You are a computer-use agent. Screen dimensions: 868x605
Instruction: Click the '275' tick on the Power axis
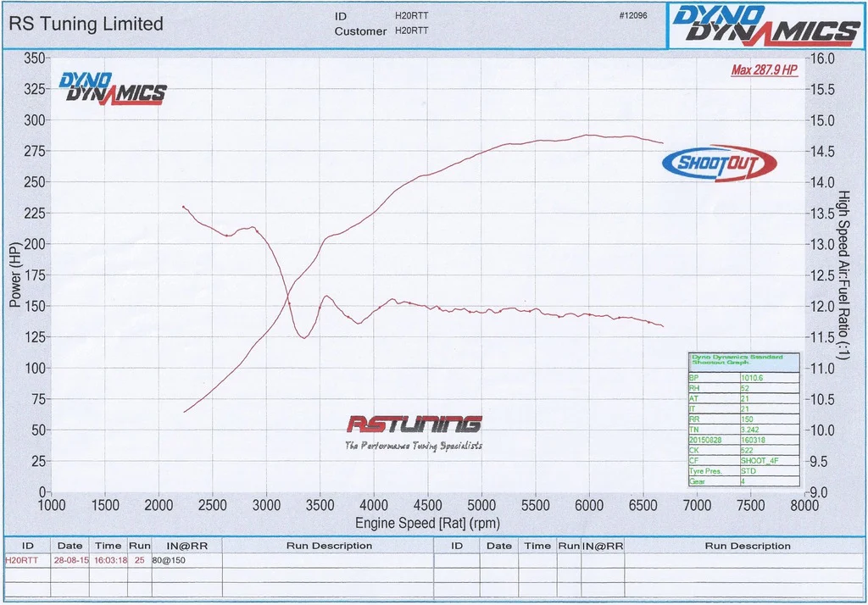tap(34, 151)
